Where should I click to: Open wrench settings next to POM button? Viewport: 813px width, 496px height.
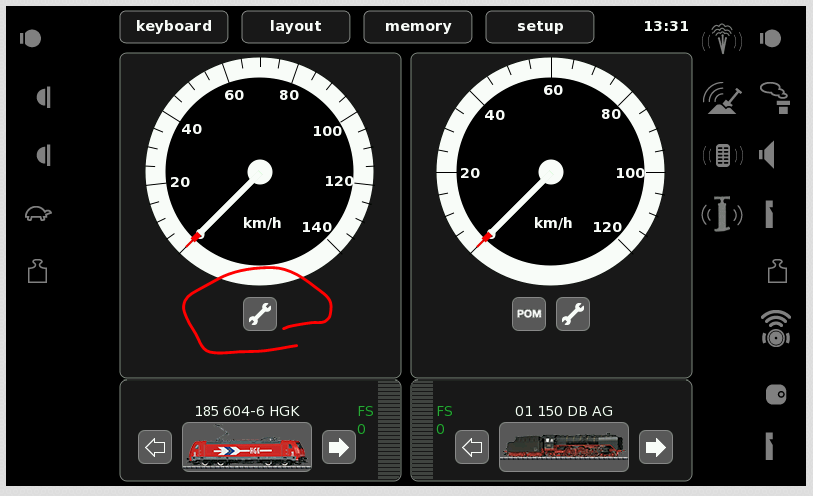573,314
